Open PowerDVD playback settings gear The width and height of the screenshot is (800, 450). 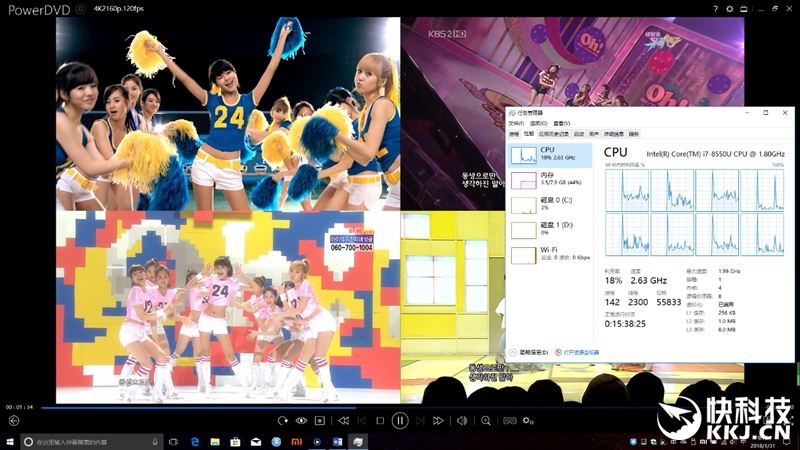pos(529,421)
